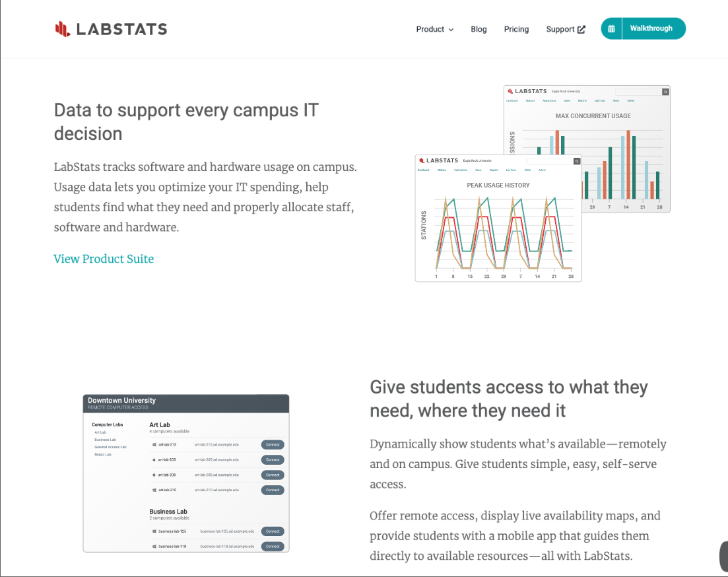Screen dimensions: 728x577
Task: Open the Pricing page
Action: pos(516,29)
